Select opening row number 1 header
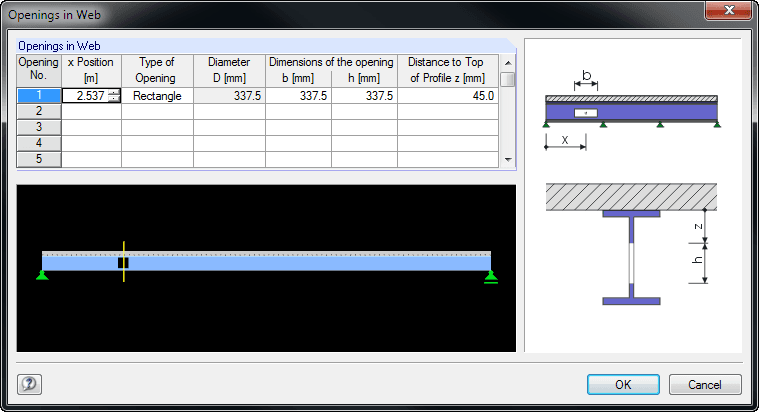The width and height of the screenshot is (759, 412). click(39, 95)
